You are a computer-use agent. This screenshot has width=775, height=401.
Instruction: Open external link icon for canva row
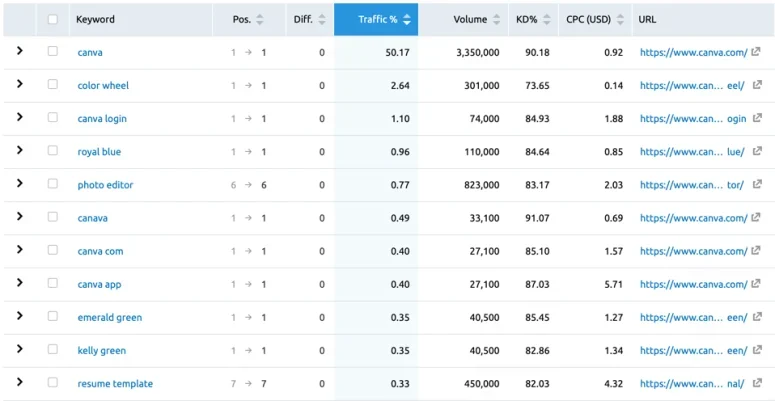pos(756,52)
